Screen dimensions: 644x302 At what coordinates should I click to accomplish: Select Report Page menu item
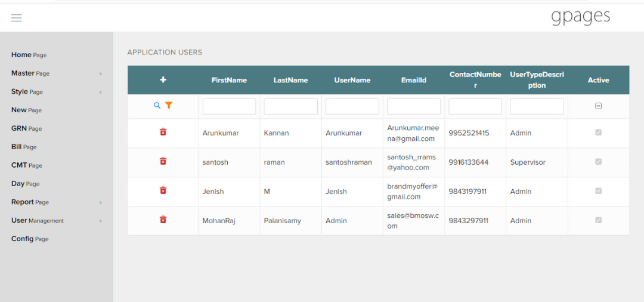pyautogui.click(x=30, y=202)
